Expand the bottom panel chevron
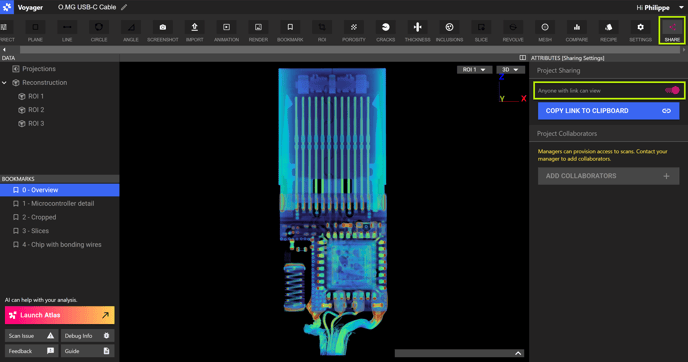 [518, 353]
